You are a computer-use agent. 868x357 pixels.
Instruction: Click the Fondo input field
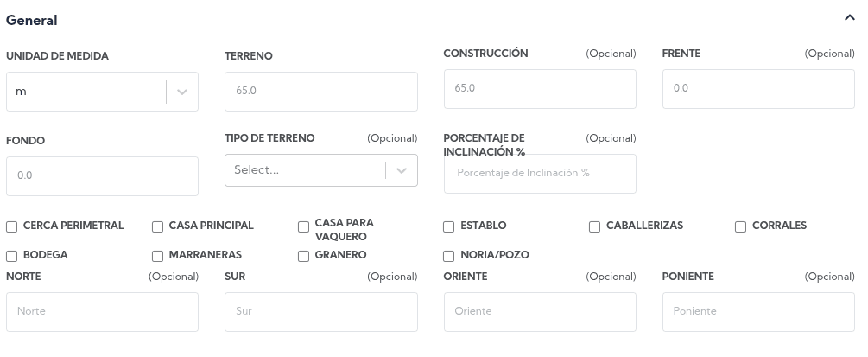102,175
